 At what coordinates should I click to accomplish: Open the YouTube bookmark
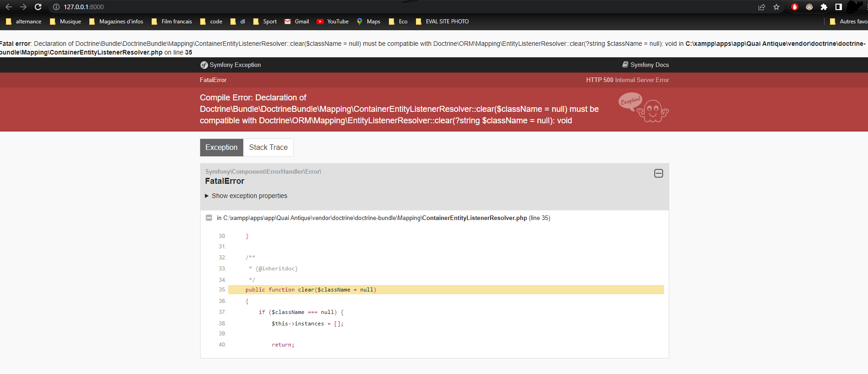[x=333, y=22]
